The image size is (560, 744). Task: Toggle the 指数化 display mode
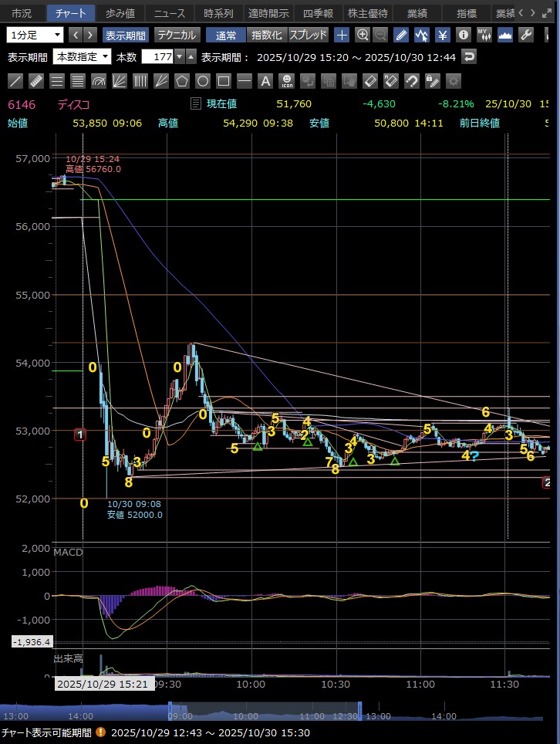coord(268,35)
